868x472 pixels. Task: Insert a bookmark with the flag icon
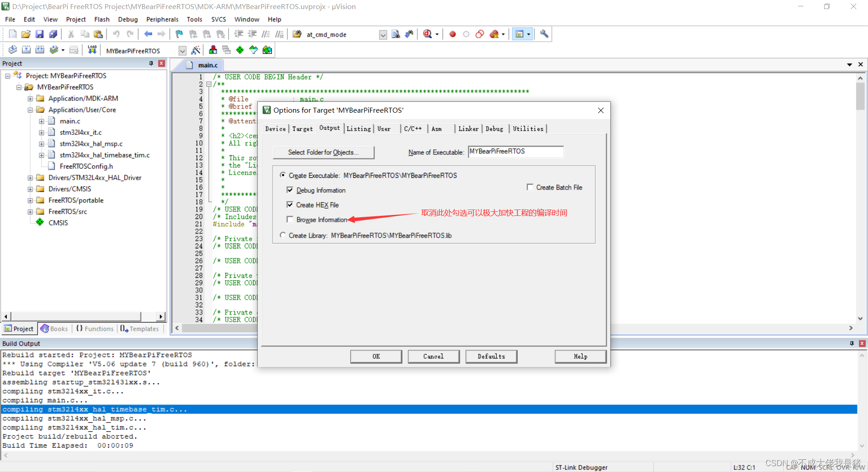(179, 34)
